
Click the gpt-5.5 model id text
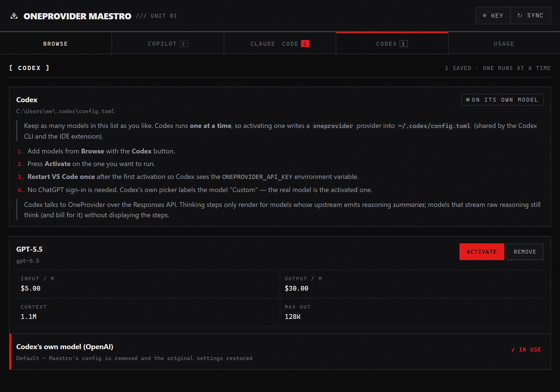point(28,261)
